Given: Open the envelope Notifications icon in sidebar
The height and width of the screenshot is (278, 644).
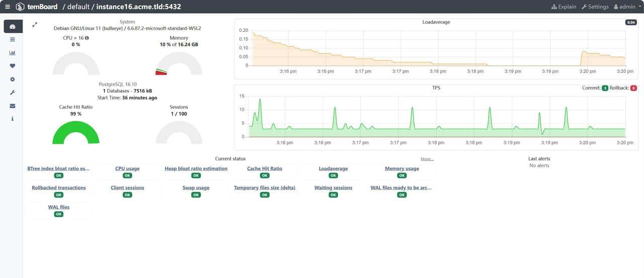Looking at the screenshot, I should tap(13, 106).
